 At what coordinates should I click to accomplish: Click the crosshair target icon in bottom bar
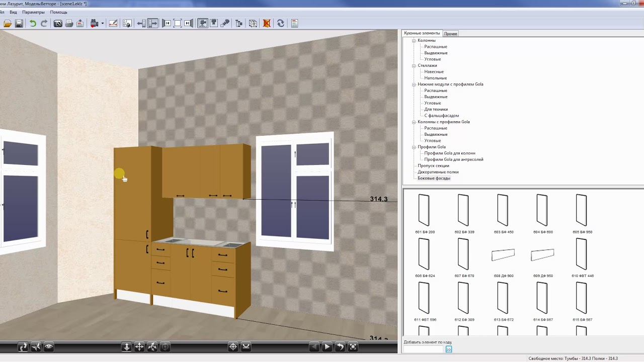pos(233,346)
